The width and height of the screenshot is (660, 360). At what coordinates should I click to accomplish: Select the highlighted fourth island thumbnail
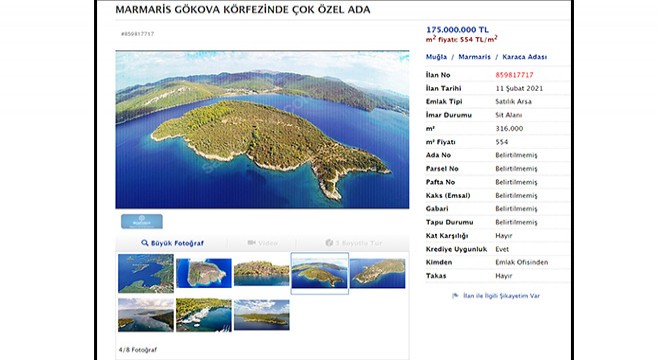click(x=319, y=273)
